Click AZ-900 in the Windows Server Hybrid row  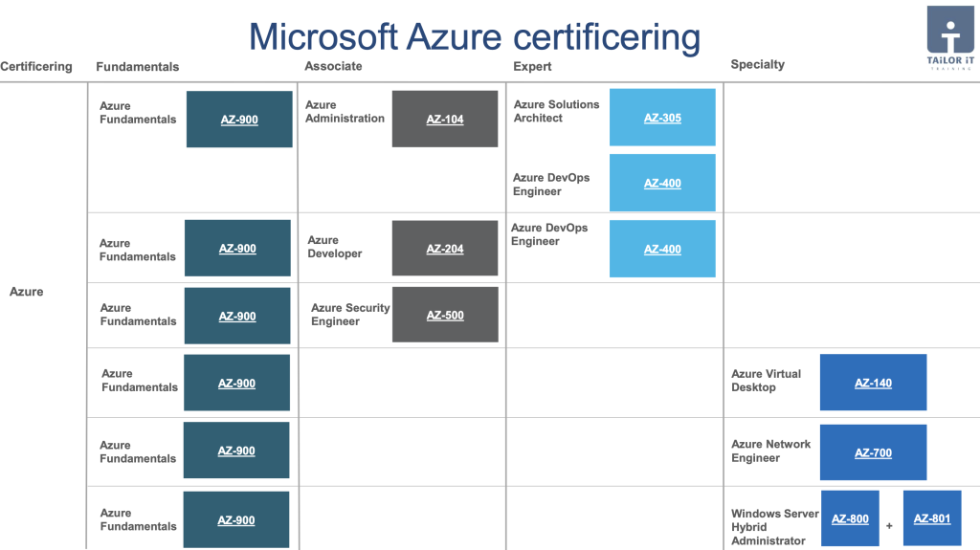coord(236,520)
